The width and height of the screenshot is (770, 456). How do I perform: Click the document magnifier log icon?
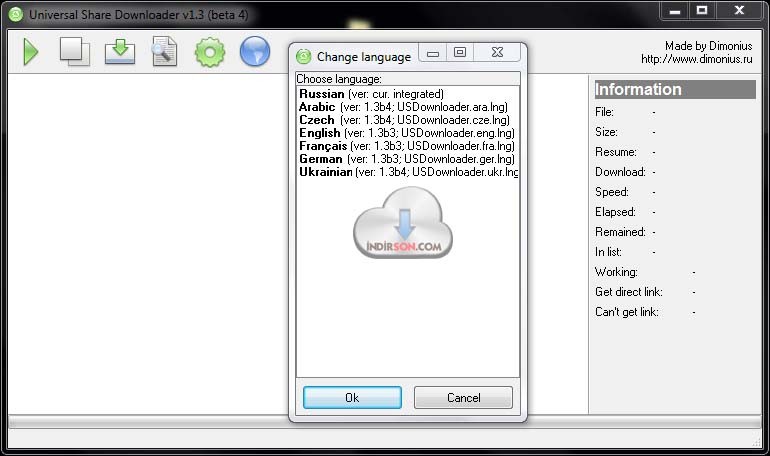[165, 51]
